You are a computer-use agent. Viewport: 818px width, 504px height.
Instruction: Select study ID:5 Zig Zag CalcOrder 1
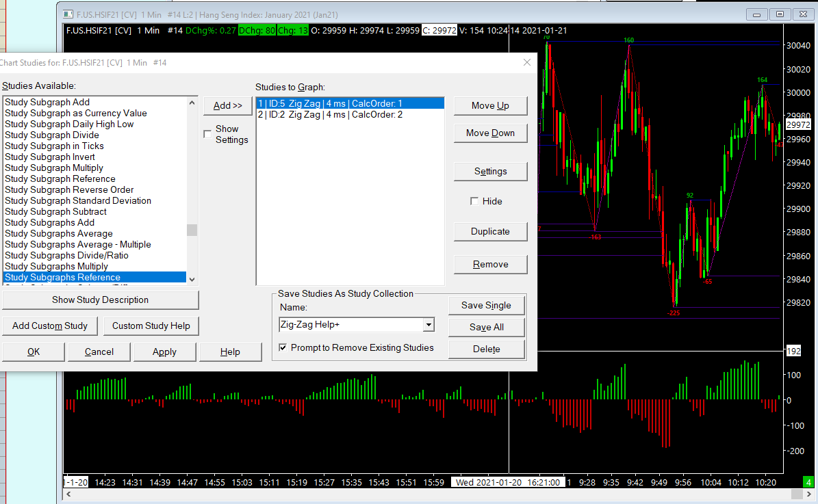[x=350, y=103]
